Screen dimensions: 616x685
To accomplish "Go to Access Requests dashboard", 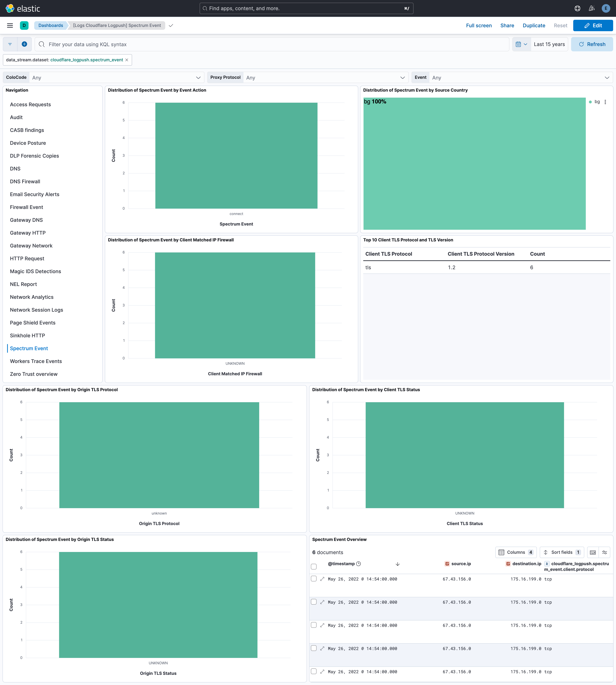I will (x=30, y=105).
